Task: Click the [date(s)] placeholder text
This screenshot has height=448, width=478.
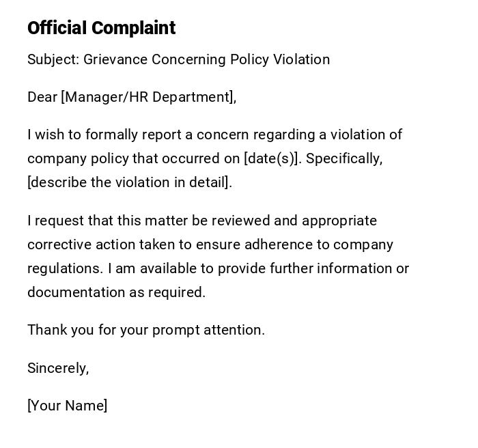Action: 272,158
